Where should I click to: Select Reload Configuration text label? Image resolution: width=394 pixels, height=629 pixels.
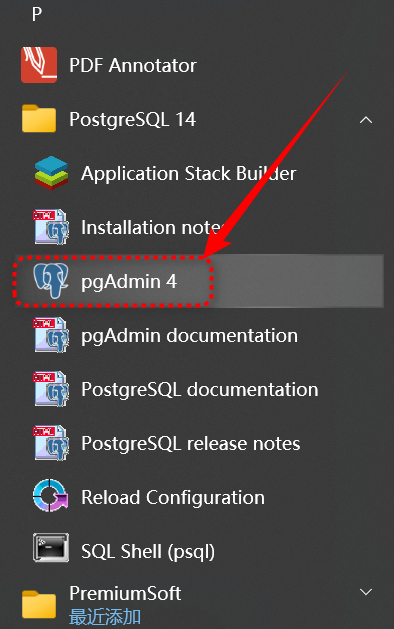(173, 498)
